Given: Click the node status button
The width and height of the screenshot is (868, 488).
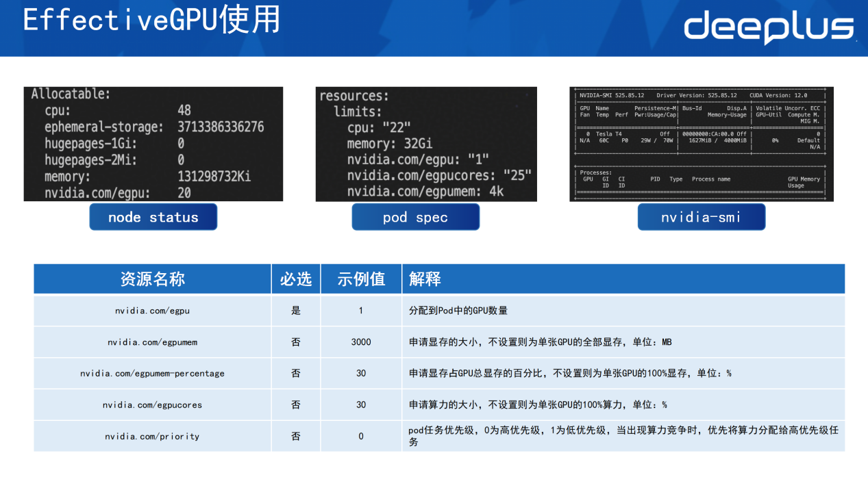Looking at the screenshot, I should tap(153, 217).
